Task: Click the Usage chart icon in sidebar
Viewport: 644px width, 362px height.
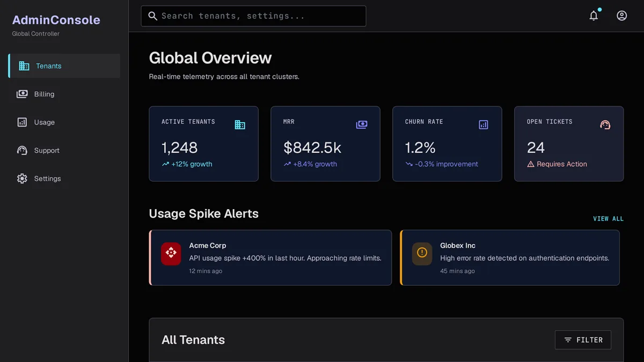Action: 22,122
